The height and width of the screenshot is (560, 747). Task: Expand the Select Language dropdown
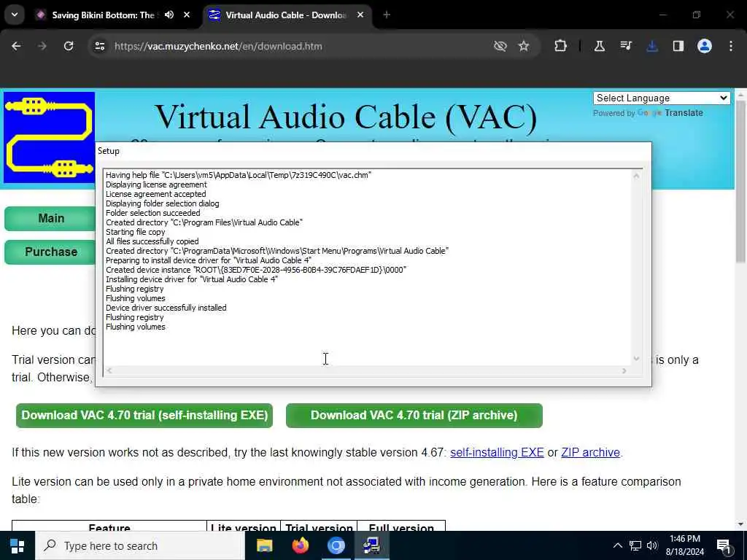click(x=662, y=98)
